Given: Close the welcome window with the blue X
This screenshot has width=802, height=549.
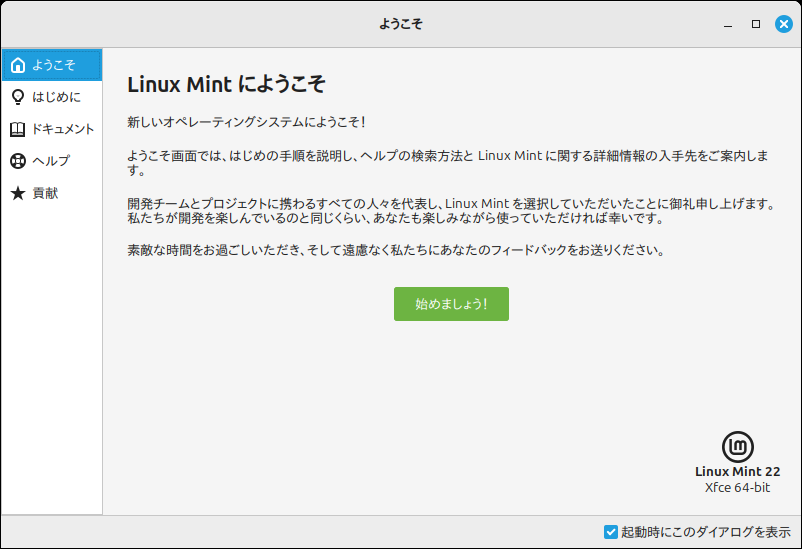Looking at the screenshot, I should click(x=784, y=23).
